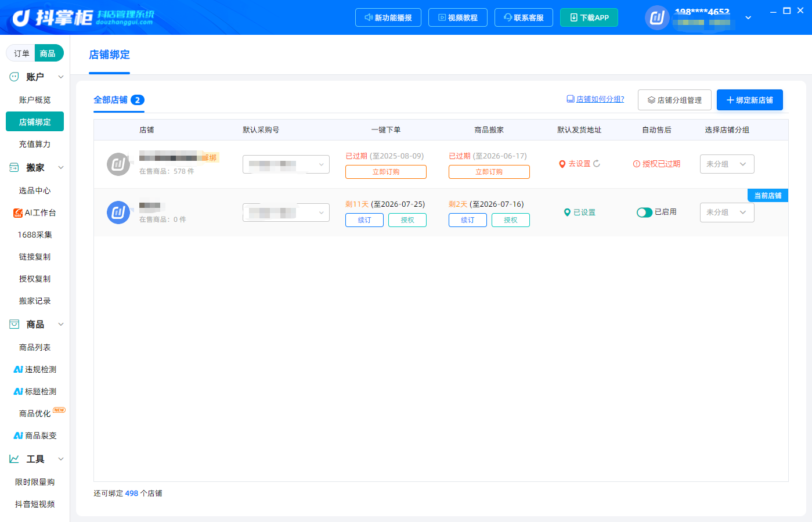
Task: Click 下载APP button
Action: [589, 17]
